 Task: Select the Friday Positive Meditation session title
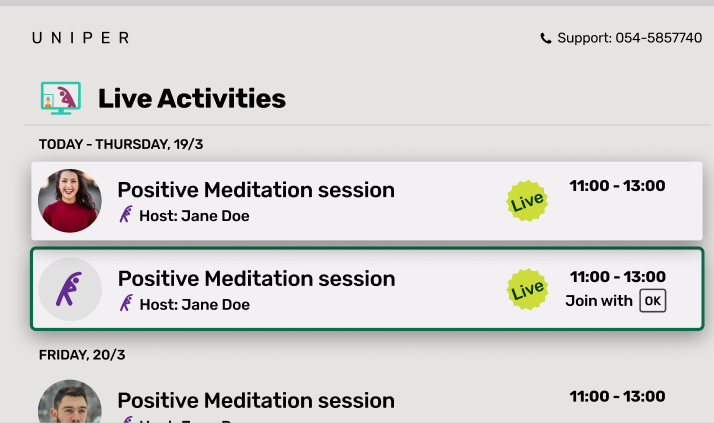[256, 400]
